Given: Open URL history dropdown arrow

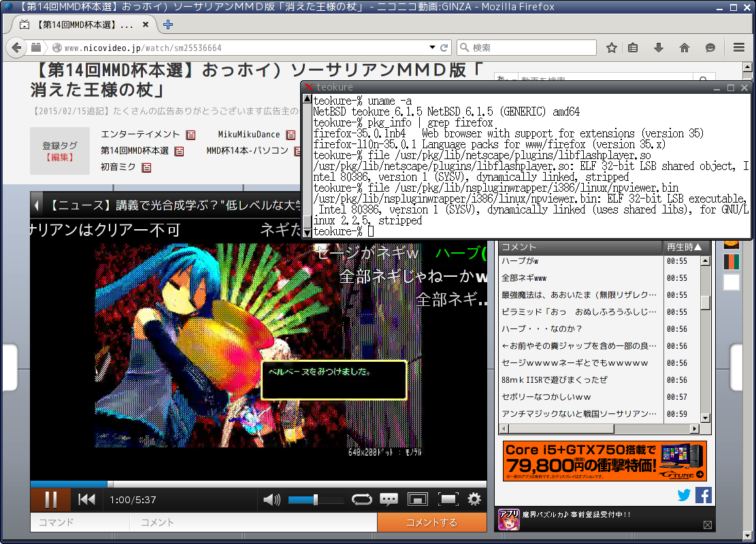Looking at the screenshot, I should pos(432,47).
